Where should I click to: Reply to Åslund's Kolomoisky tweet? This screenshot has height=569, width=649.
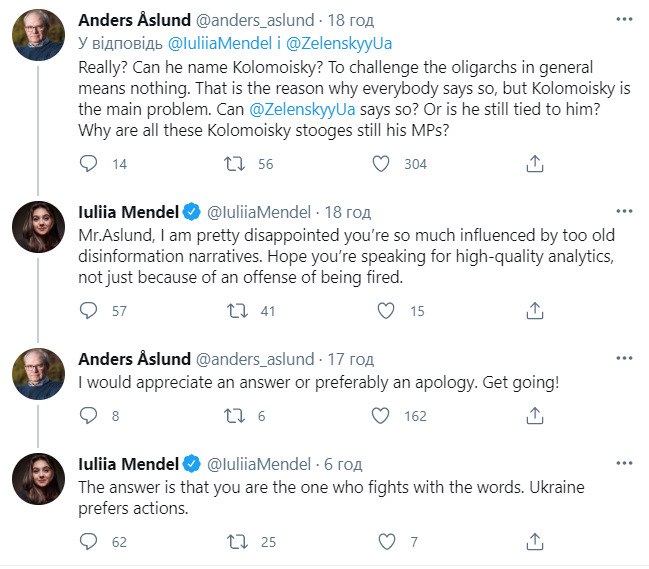tap(89, 164)
